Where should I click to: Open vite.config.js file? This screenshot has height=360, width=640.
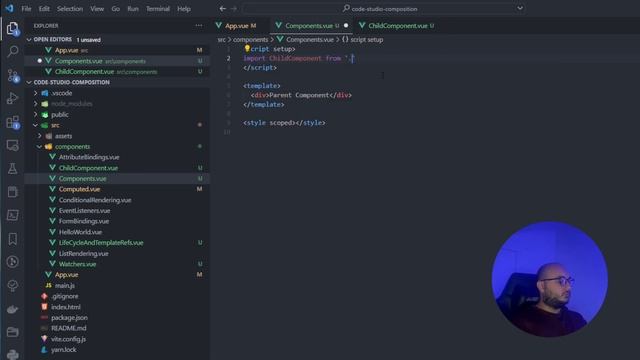[x=118, y=339]
